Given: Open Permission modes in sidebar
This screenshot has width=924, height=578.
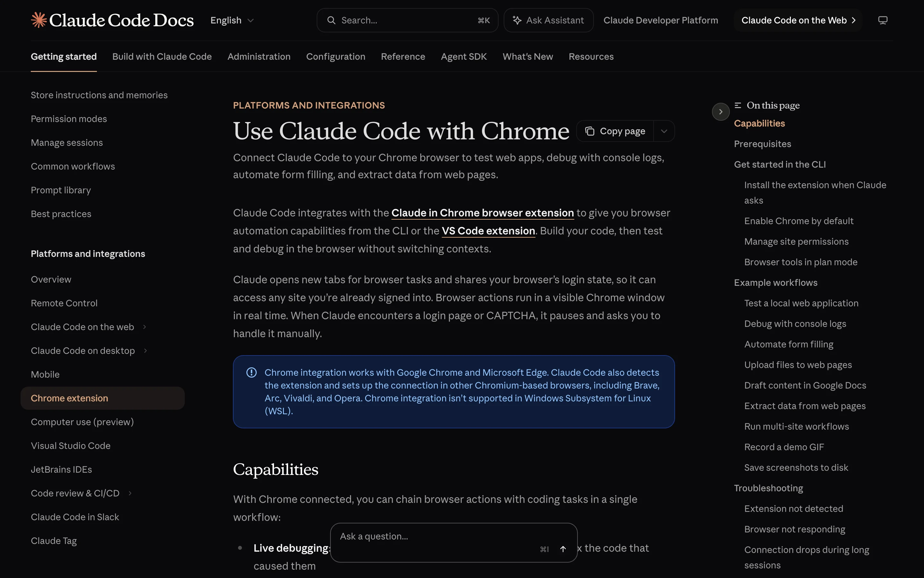Looking at the screenshot, I should (x=69, y=118).
